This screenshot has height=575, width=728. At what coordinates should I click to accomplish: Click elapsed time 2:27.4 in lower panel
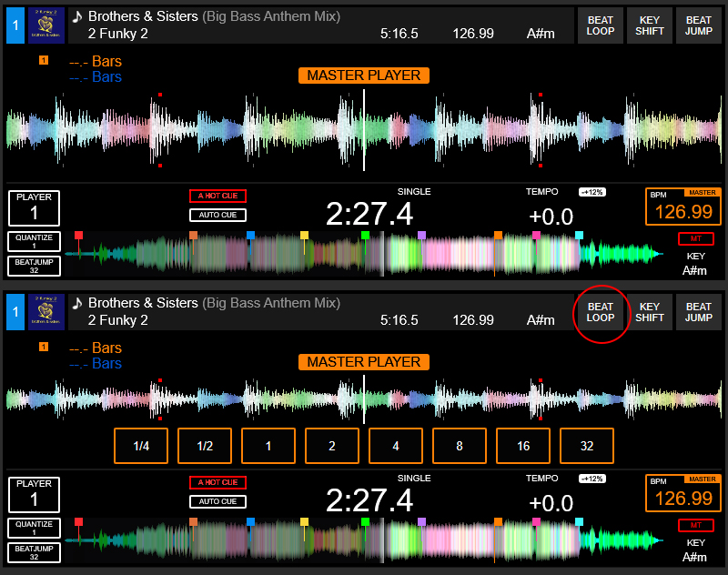tap(369, 500)
